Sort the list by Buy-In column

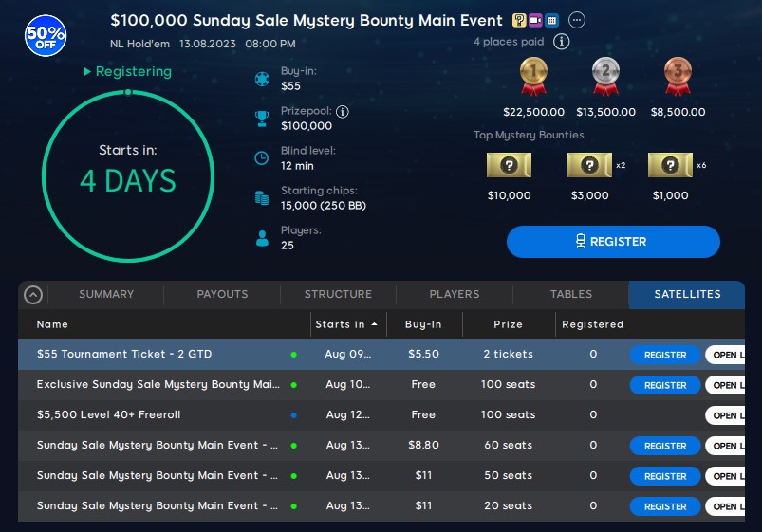[x=423, y=324]
